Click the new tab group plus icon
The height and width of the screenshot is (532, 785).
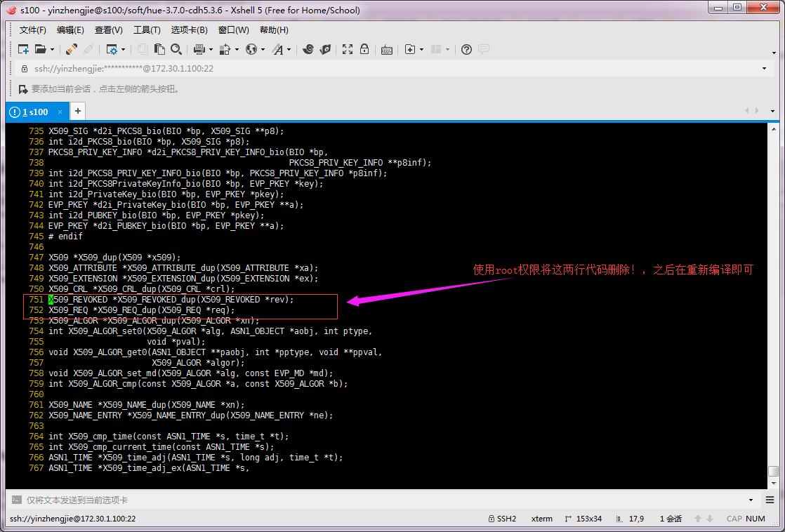coord(410,49)
